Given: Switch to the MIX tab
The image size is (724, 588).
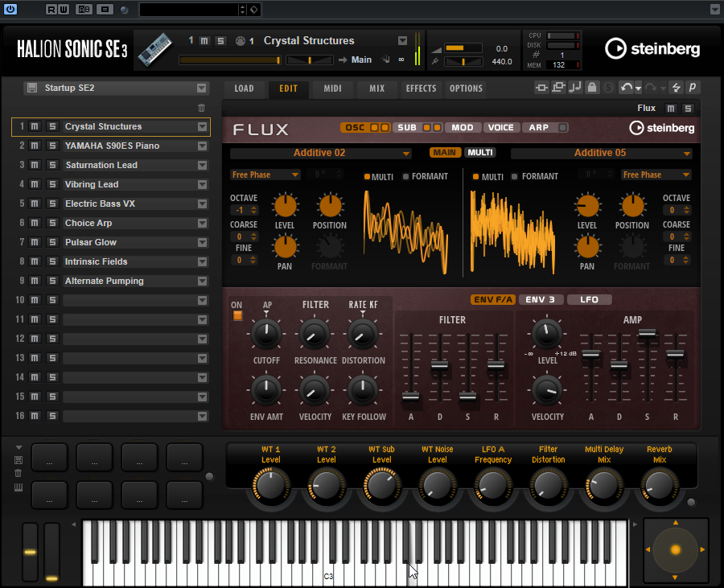Looking at the screenshot, I should click(x=376, y=88).
